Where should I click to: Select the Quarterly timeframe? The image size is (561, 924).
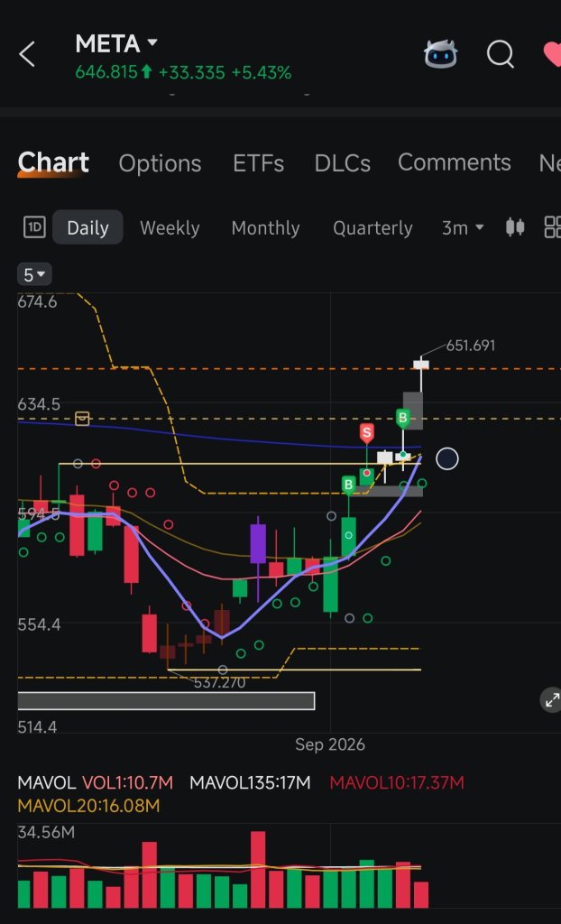(372, 228)
